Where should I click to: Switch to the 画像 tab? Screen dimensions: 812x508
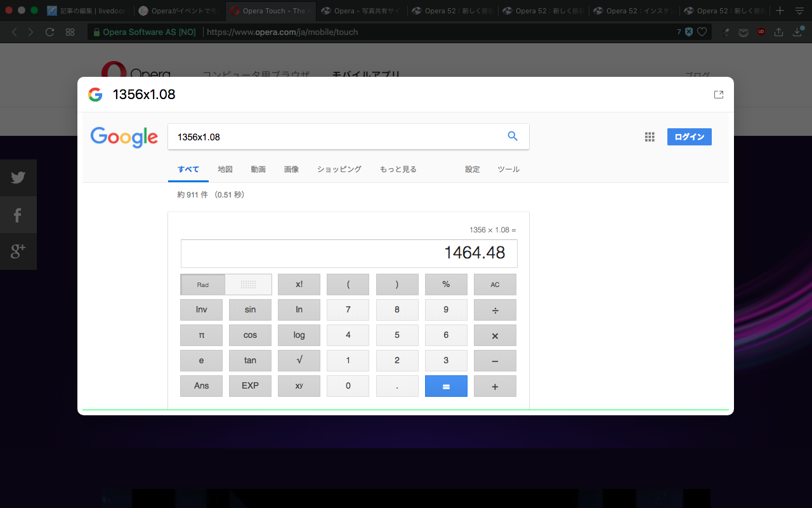[291, 170]
